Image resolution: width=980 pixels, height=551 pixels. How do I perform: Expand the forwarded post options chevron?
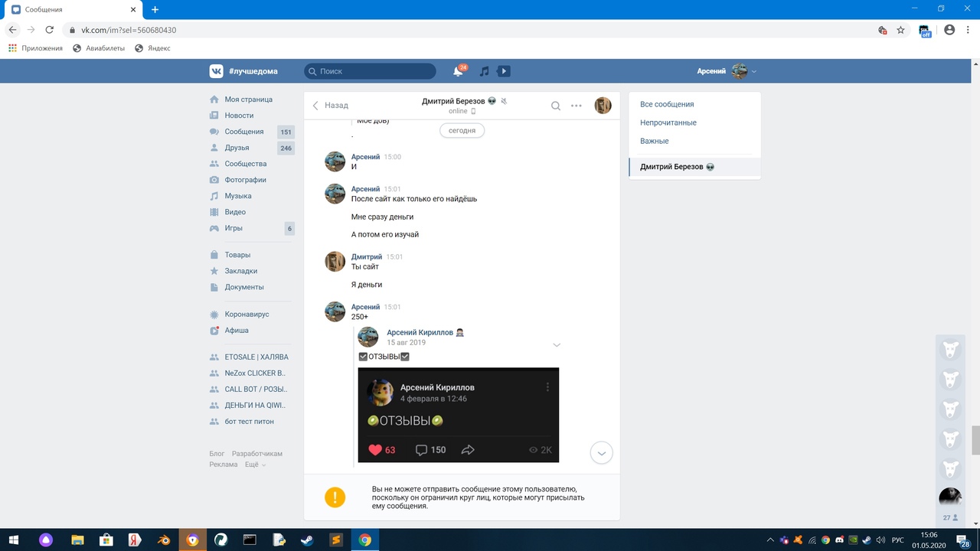click(557, 345)
